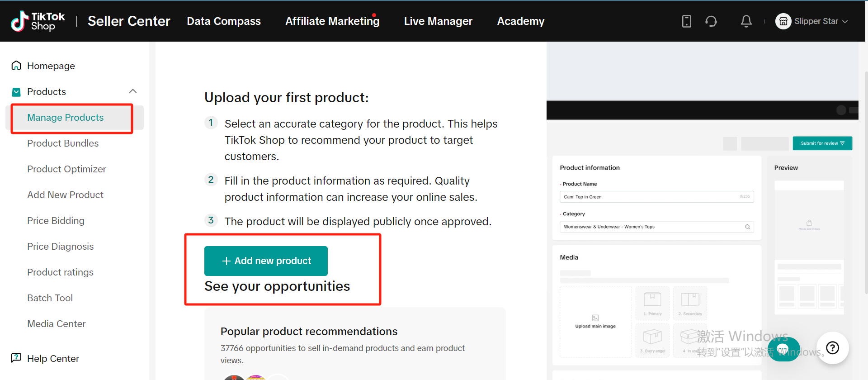This screenshot has height=380, width=868.
Task: Open the mobile app phone icon
Action: coord(686,21)
